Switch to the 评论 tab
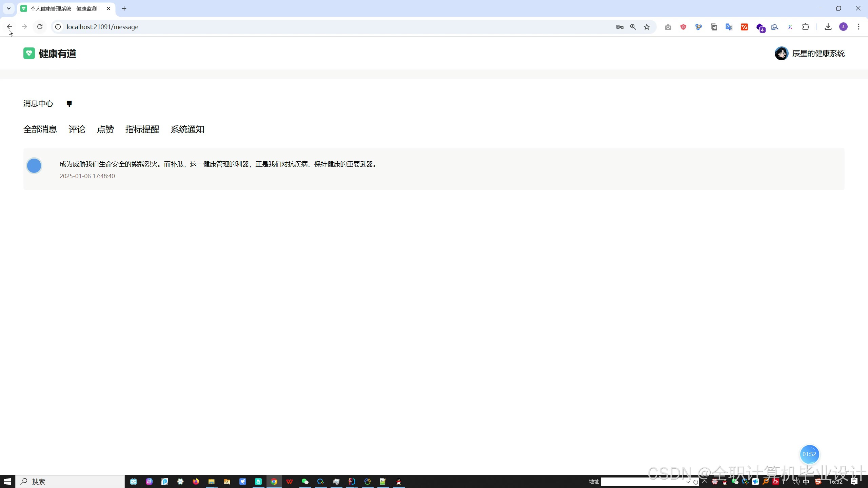 click(x=77, y=129)
